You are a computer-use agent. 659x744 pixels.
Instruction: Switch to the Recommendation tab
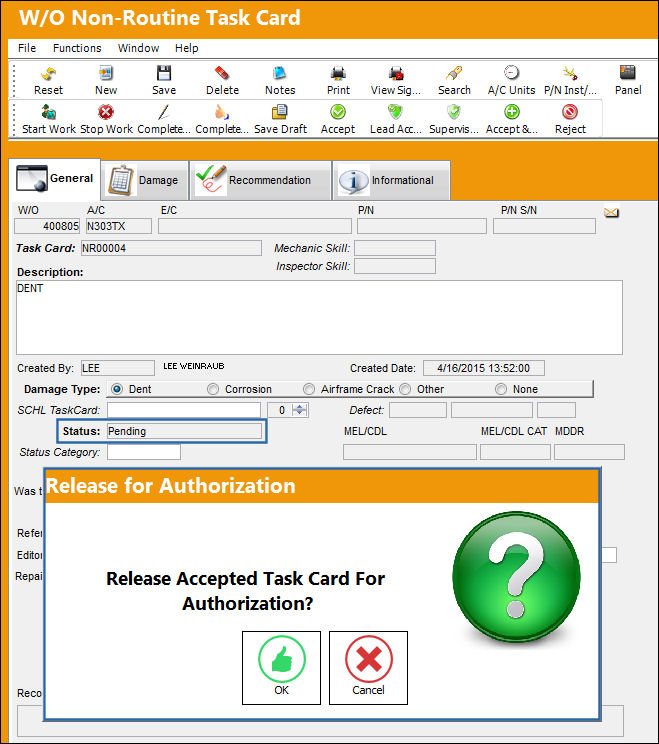[x=260, y=180]
